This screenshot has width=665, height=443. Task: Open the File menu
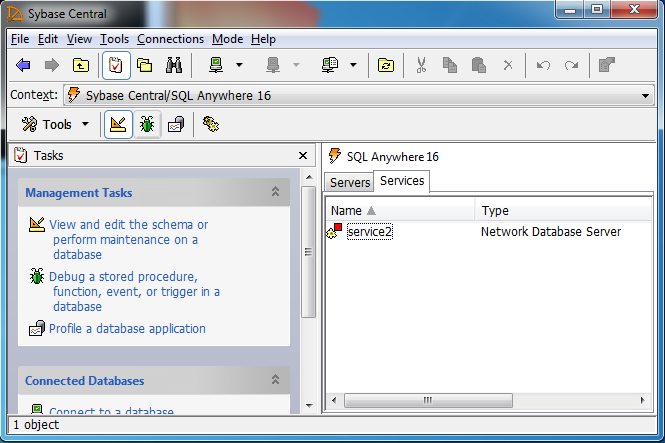coord(20,39)
